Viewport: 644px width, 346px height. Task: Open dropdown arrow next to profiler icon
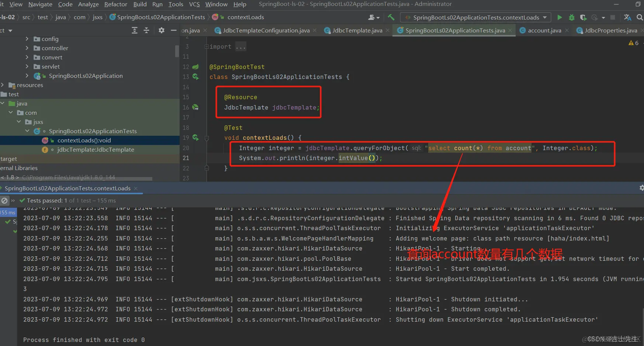pyautogui.click(x=603, y=18)
